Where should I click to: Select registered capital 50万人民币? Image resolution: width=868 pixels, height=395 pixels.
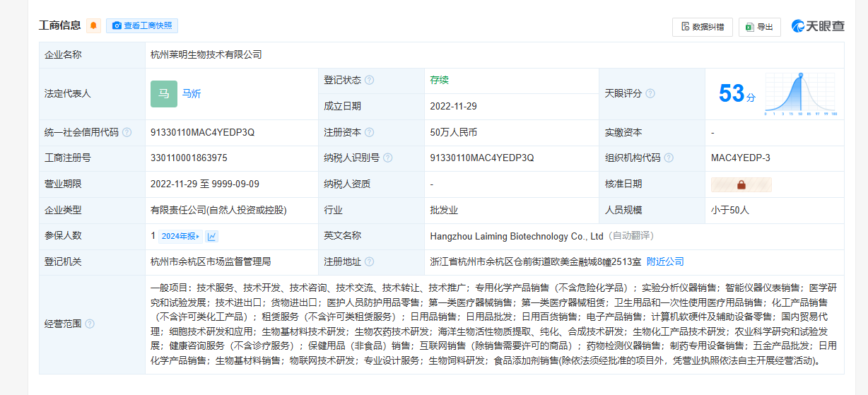tap(454, 132)
